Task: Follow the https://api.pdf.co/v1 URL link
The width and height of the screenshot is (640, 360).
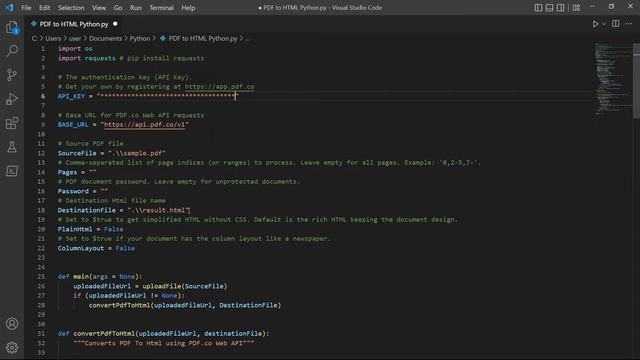Action: [x=144, y=124]
